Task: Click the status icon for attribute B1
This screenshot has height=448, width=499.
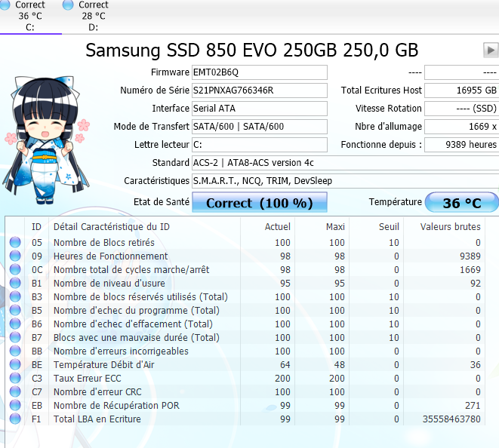Action: coord(15,283)
